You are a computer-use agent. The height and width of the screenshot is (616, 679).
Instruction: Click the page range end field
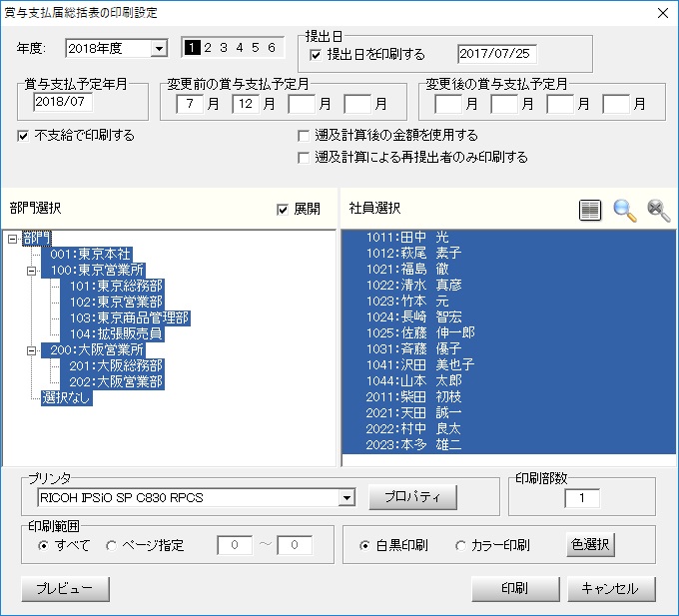coord(295,545)
